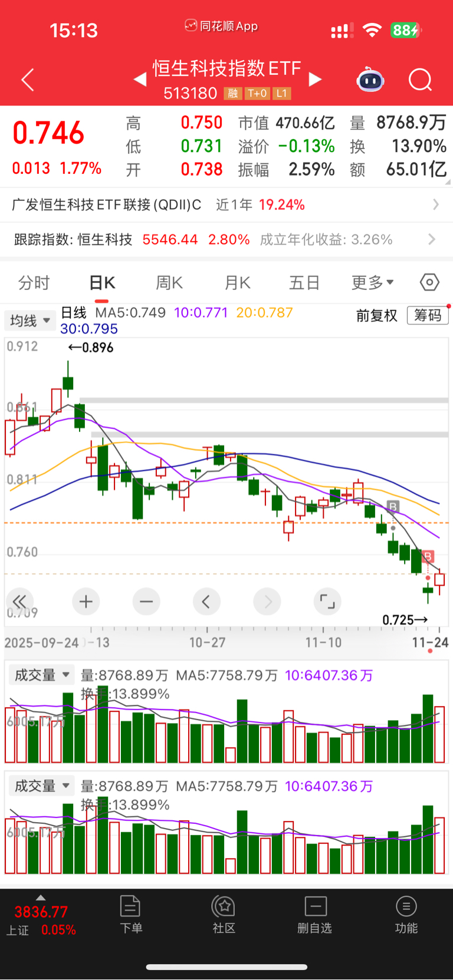453x980 pixels.
Task: Tap the 筹码 chip distribution button
Action: [x=428, y=315]
